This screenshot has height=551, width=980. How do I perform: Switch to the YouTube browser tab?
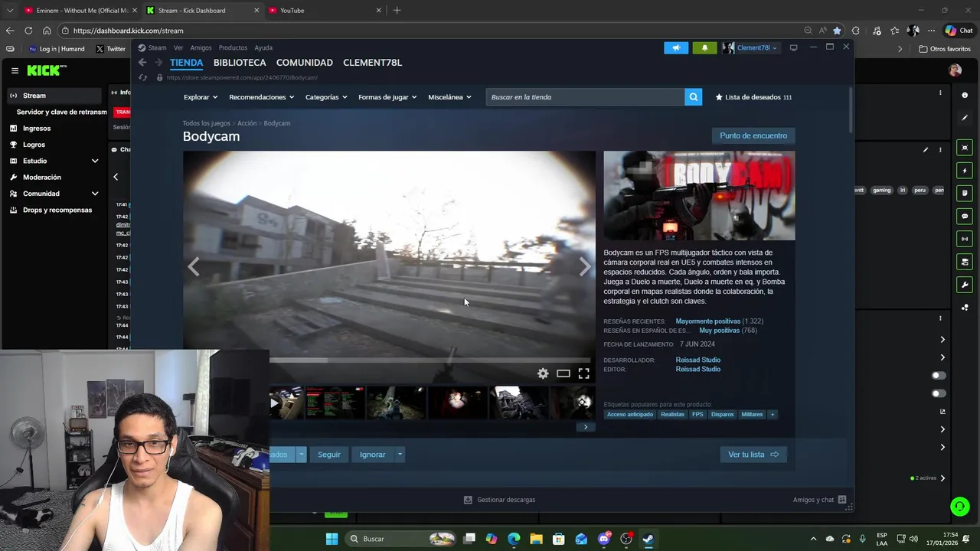[x=323, y=11]
